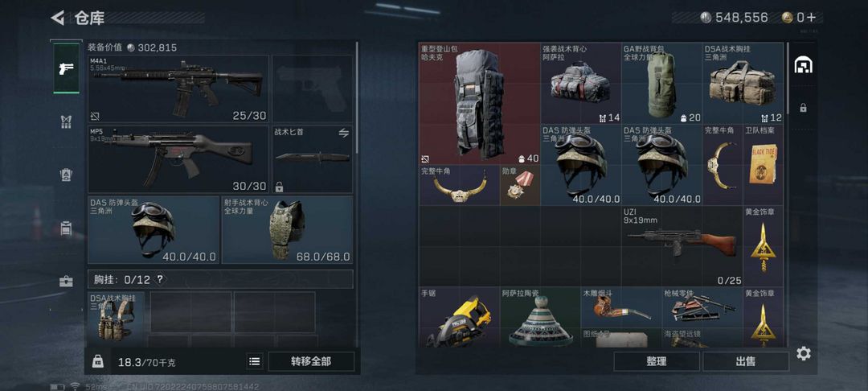The image size is (868, 391).
Task: Click the locked stash page padlock icon
Action: coord(803,108)
